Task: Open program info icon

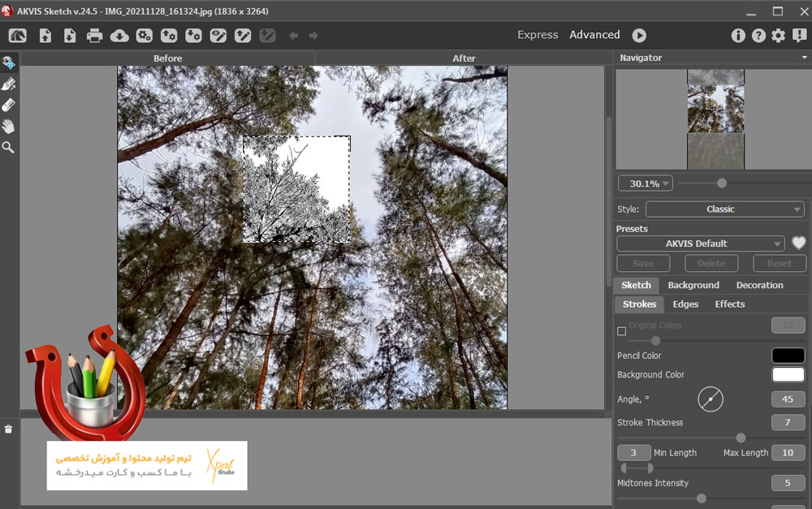Action: [x=738, y=35]
